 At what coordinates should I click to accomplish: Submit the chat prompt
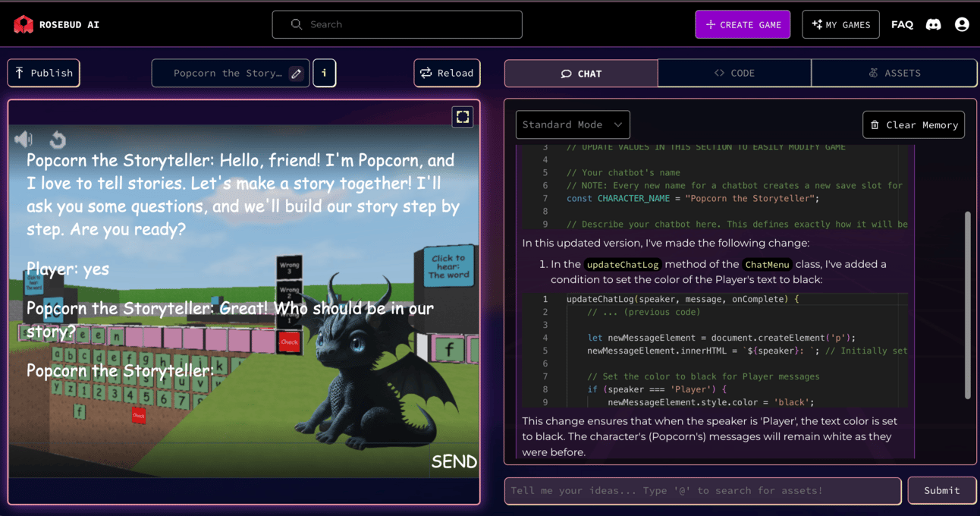pyautogui.click(x=942, y=490)
